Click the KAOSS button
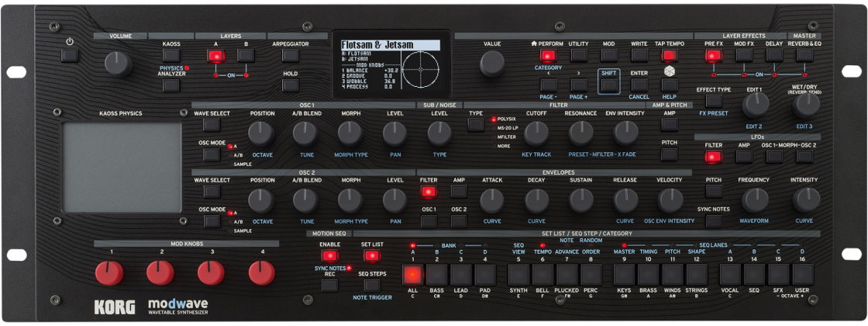Image resolution: width=868 pixels, height=326 pixels. pos(171,55)
